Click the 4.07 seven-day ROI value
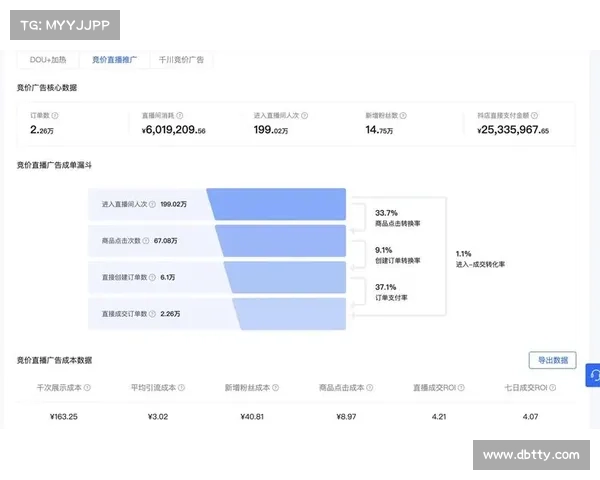 point(530,416)
